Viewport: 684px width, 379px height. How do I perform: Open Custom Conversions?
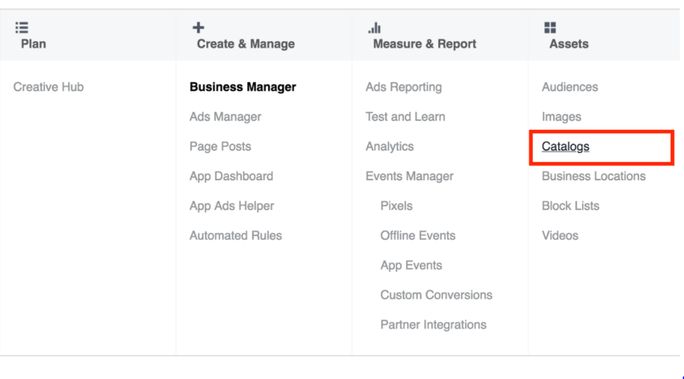tap(436, 295)
